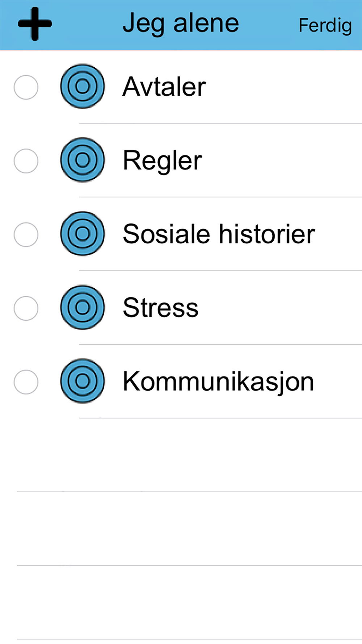Select the Kommunikasjon radio circle
This screenshot has width=362, height=644.
26,382
